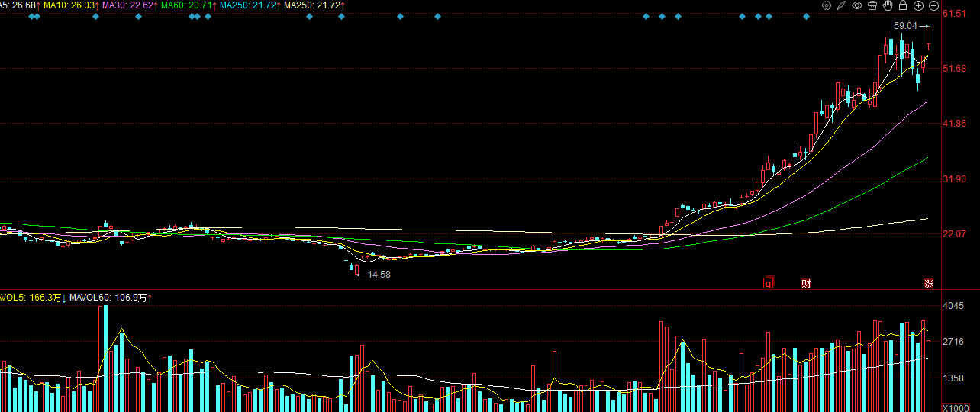The image size is (980, 412).
Task: Click the red 'q' marker icon
Action: pos(769,283)
